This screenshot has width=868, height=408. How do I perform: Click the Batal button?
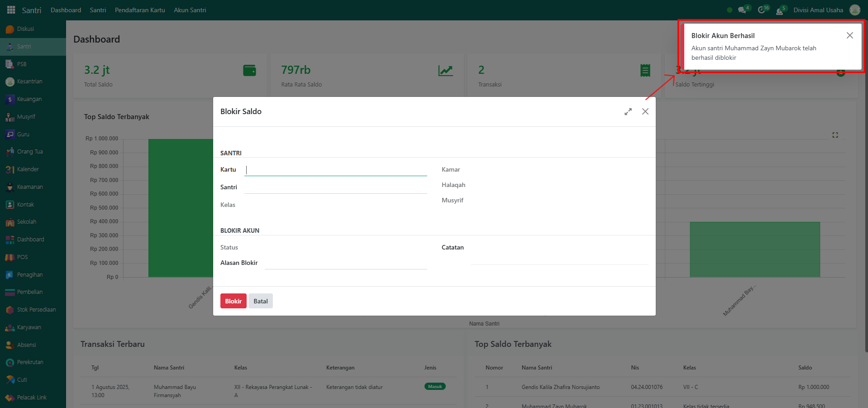pyautogui.click(x=260, y=301)
